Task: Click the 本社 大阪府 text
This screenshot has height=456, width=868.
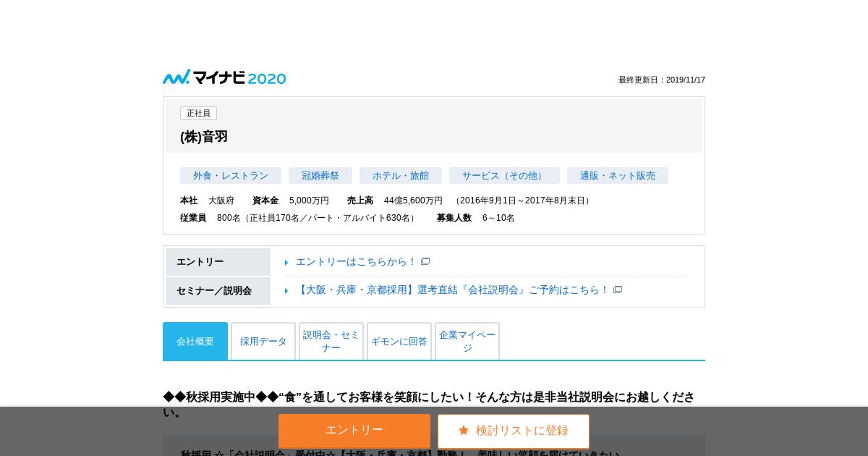Action: [x=207, y=200]
